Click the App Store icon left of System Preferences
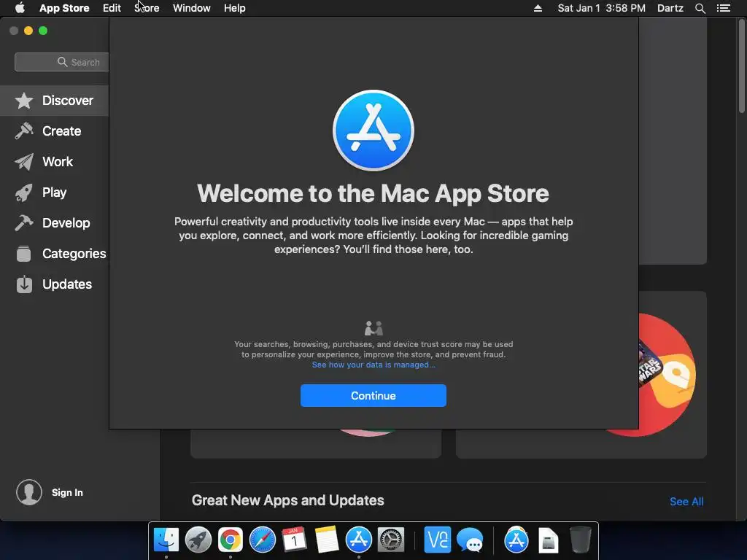The image size is (747, 560). coord(359,540)
